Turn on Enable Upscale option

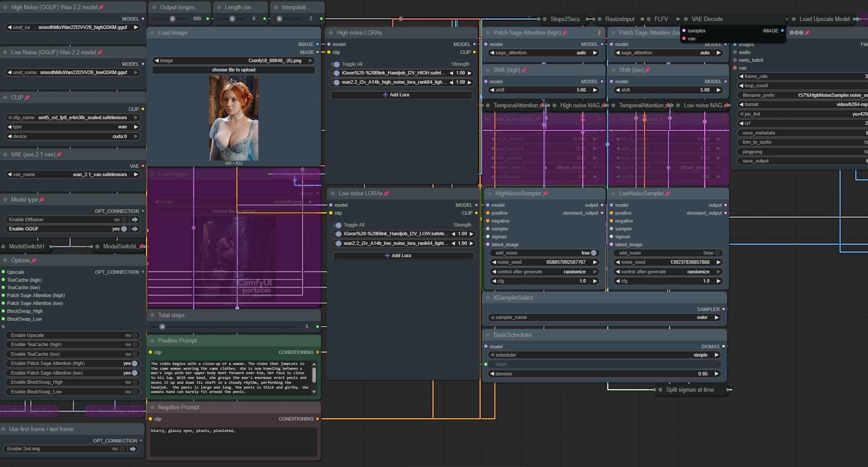coord(134,335)
